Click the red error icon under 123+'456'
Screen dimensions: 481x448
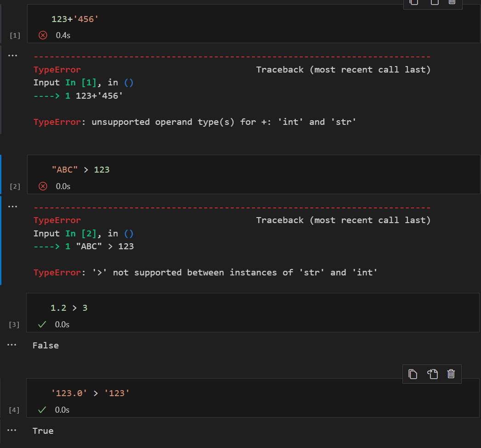point(43,35)
